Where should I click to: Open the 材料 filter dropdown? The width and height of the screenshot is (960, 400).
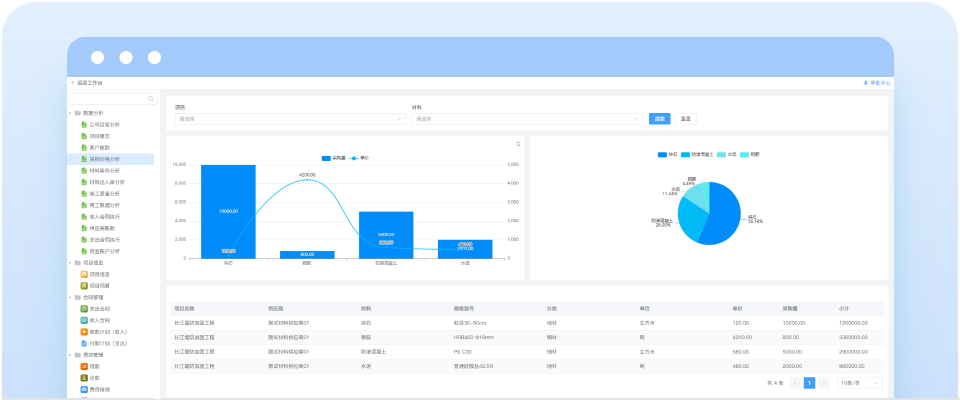(x=527, y=119)
